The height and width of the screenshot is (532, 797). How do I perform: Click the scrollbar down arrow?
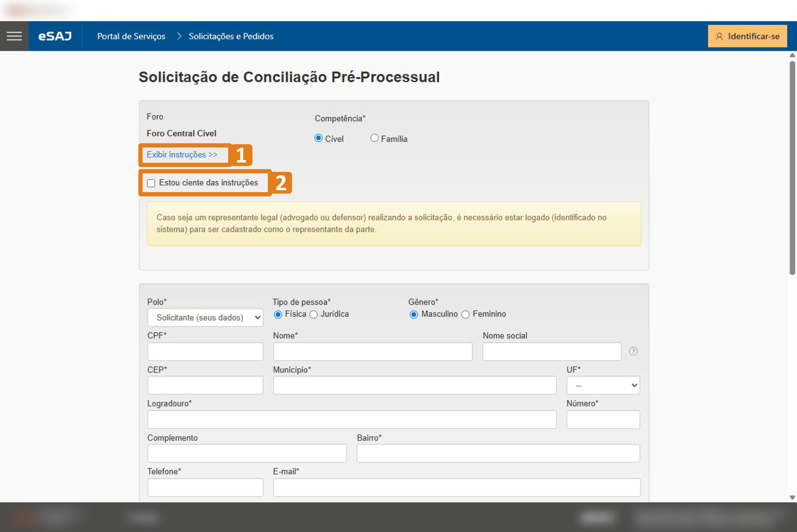(792, 498)
